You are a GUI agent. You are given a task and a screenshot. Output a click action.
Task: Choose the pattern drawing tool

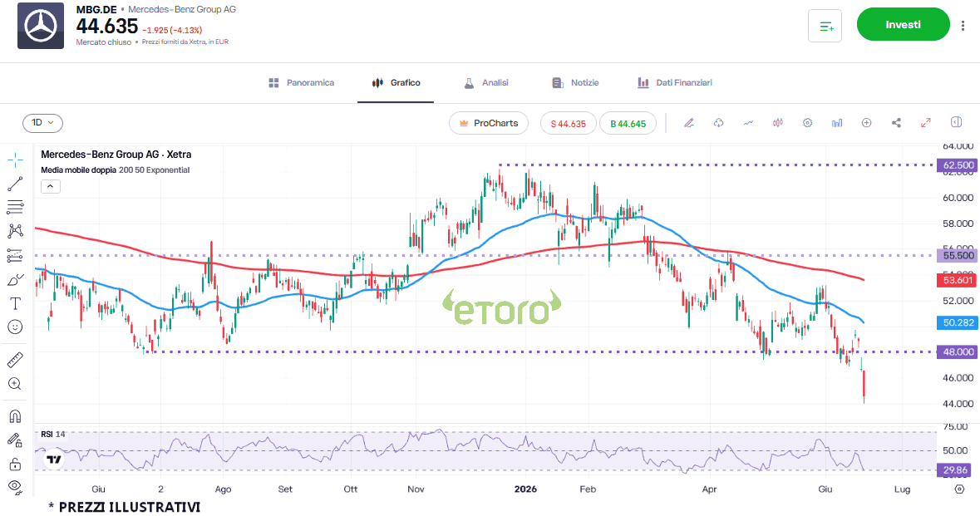[15, 231]
